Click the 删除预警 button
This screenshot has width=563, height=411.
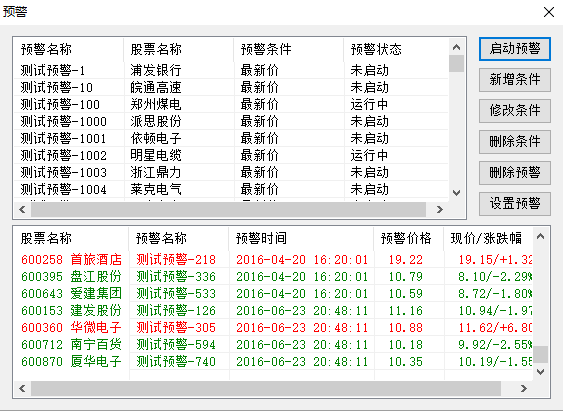point(515,173)
